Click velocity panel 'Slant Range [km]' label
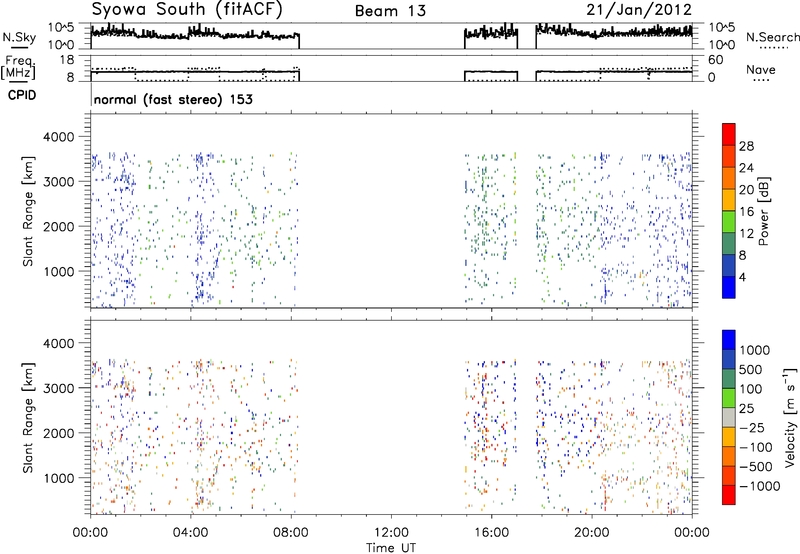This screenshot has width=800, height=554. coord(28,417)
